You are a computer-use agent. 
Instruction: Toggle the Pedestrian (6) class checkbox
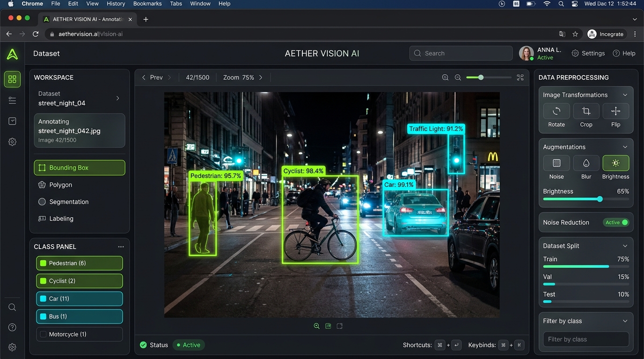tap(44, 263)
